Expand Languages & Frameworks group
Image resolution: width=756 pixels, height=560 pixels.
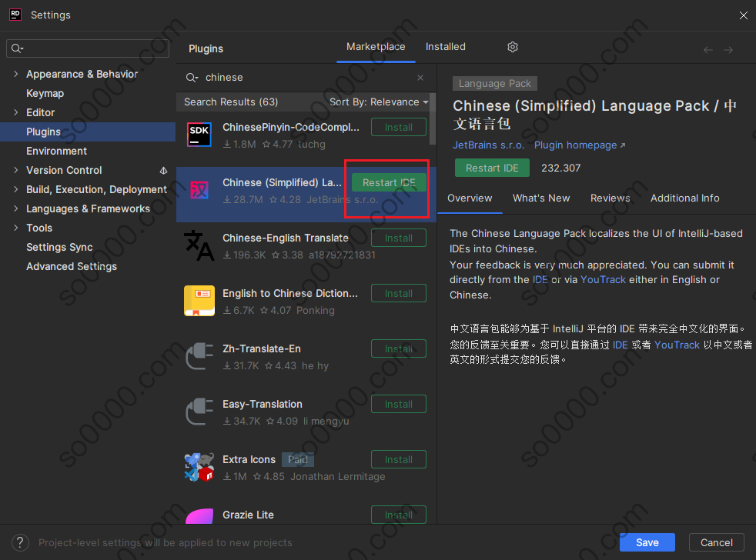[x=16, y=209]
